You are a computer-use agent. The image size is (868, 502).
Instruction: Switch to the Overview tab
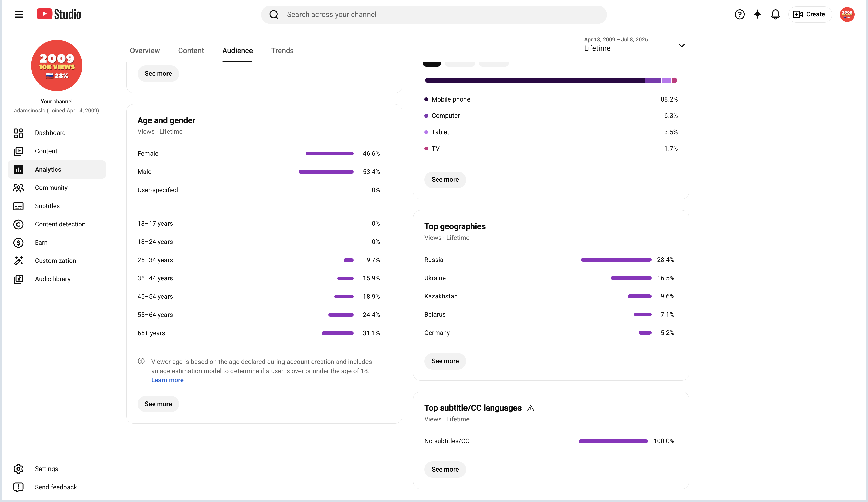(x=145, y=51)
